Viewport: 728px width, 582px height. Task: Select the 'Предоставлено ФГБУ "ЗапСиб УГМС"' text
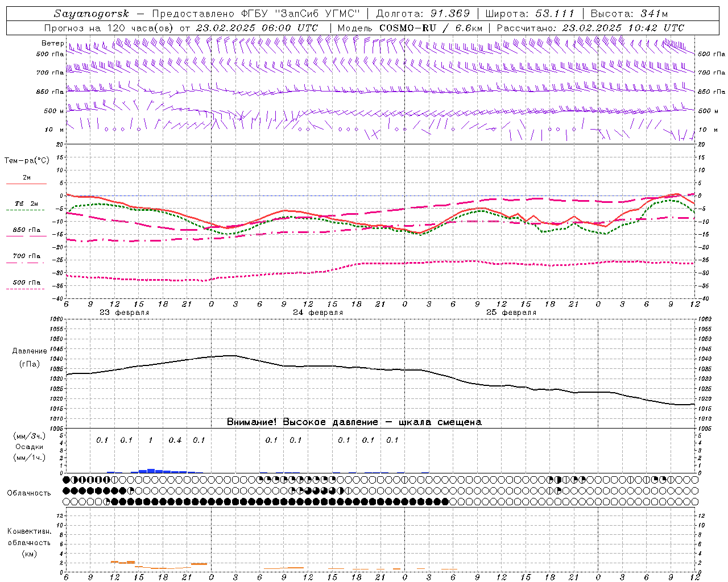pos(257,13)
